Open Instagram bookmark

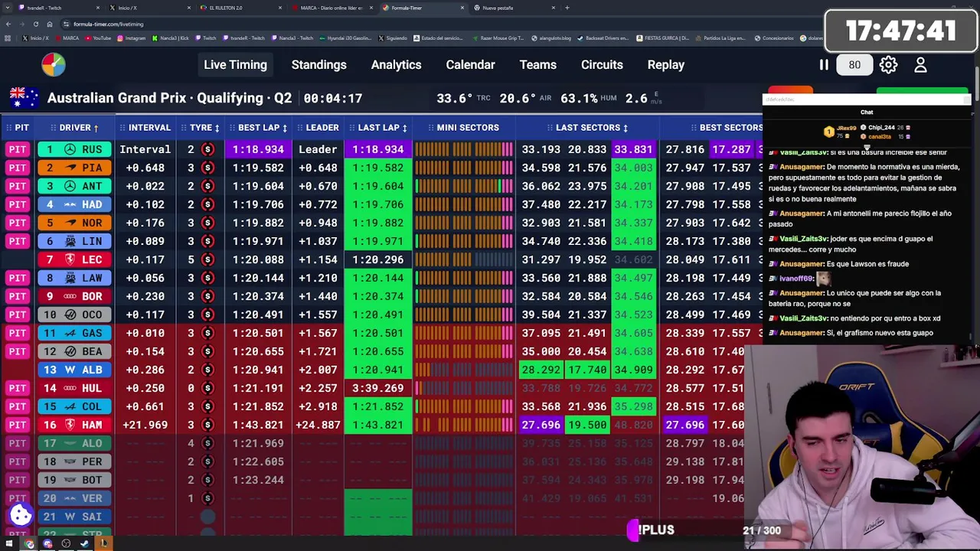(x=132, y=38)
